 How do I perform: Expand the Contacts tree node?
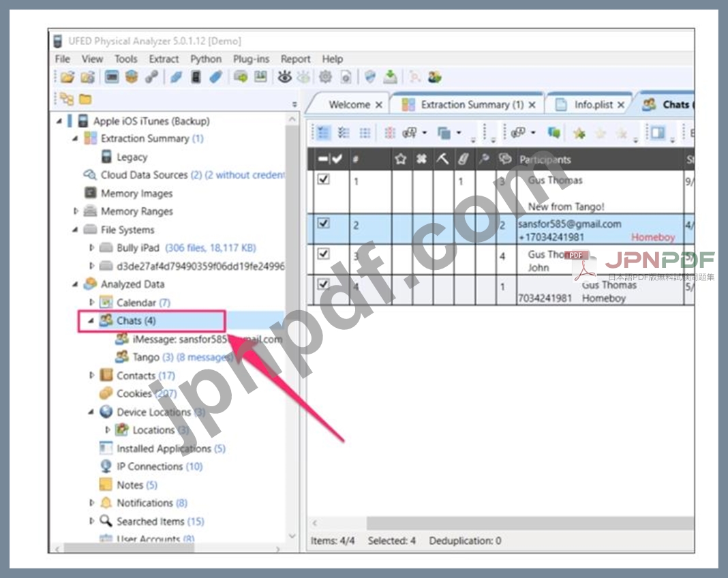click(91, 375)
